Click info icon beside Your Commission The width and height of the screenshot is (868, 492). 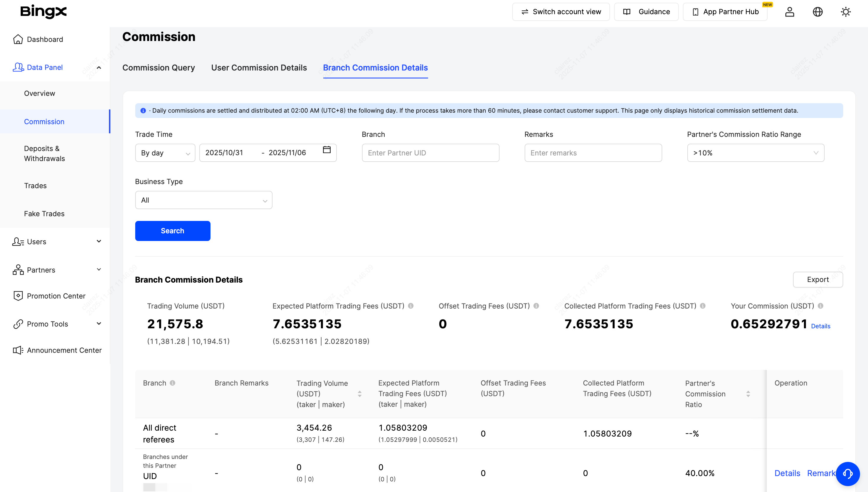[821, 306]
